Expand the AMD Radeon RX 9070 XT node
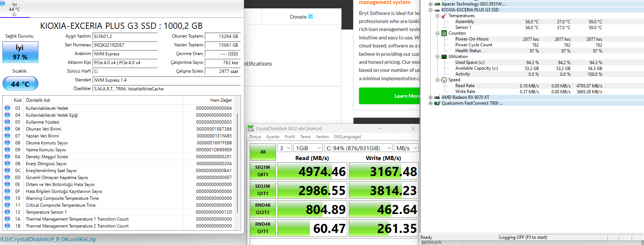This screenshot has width=644, height=245. pyautogui.click(x=431, y=97)
